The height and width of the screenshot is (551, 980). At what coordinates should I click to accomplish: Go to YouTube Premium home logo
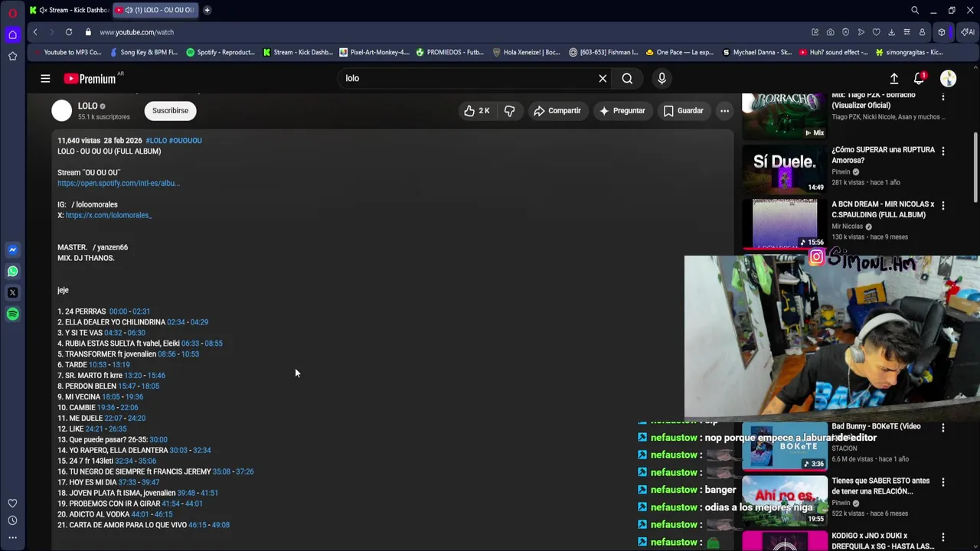90,79
